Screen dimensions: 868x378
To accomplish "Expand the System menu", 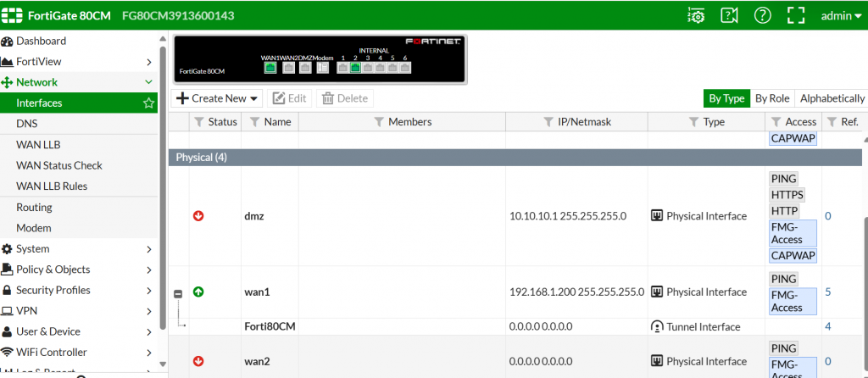I will click(x=79, y=249).
